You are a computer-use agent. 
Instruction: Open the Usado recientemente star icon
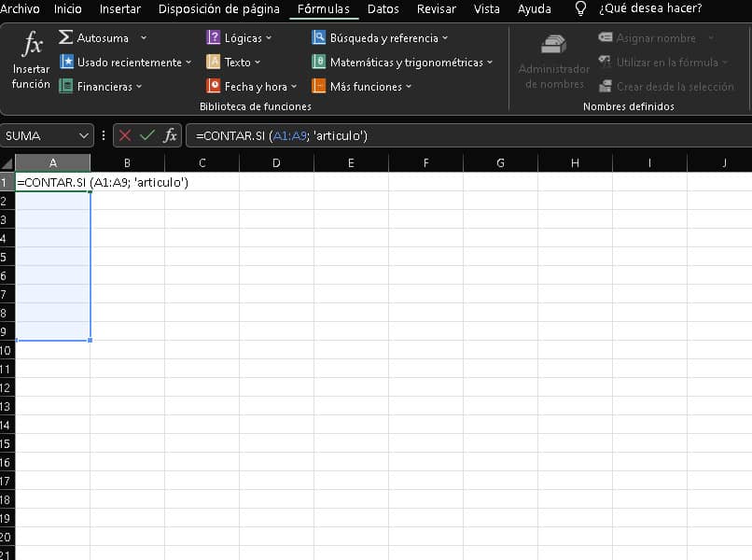(66, 63)
